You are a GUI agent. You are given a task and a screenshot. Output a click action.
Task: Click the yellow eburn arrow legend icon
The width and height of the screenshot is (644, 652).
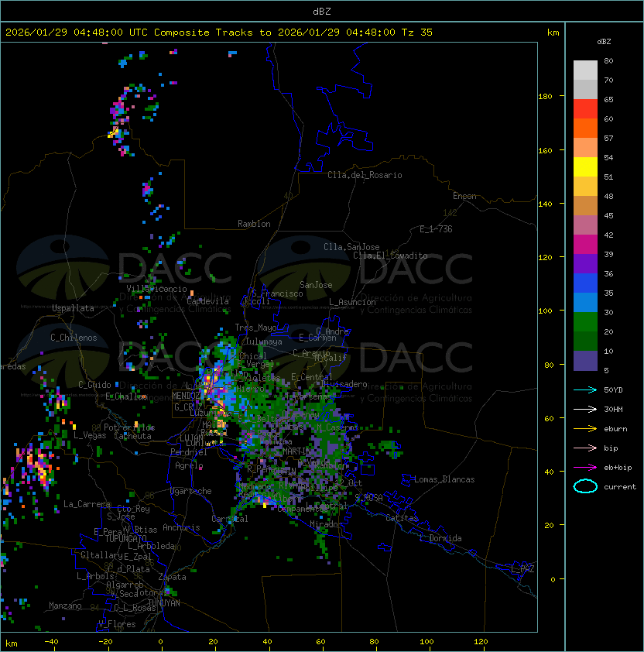tap(585, 429)
